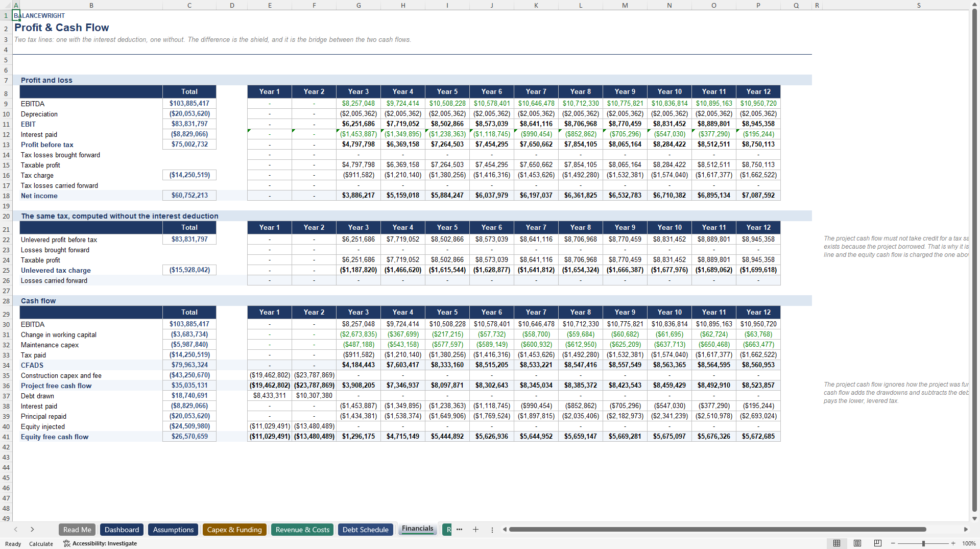The width and height of the screenshot is (980, 549).
Task: Click the previous sheet navigation arrow
Action: (16, 530)
